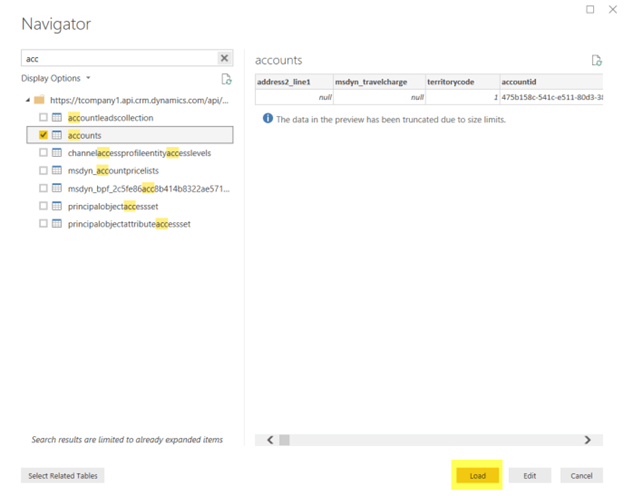Click the territorycode cell with value 1
The width and height of the screenshot is (624, 496).
[x=462, y=97]
